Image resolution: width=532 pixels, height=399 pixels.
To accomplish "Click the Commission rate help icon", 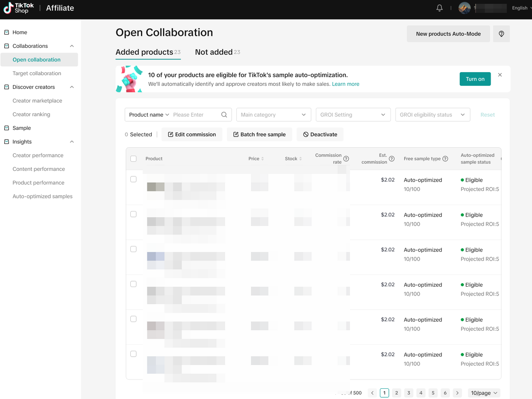I will pyautogui.click(x=346, y=159).
